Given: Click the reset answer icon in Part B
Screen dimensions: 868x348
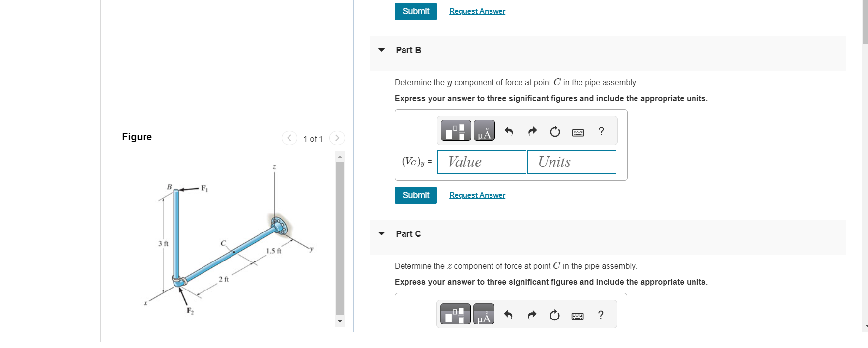Looking at the screenshot, I should tap(554, 131).
